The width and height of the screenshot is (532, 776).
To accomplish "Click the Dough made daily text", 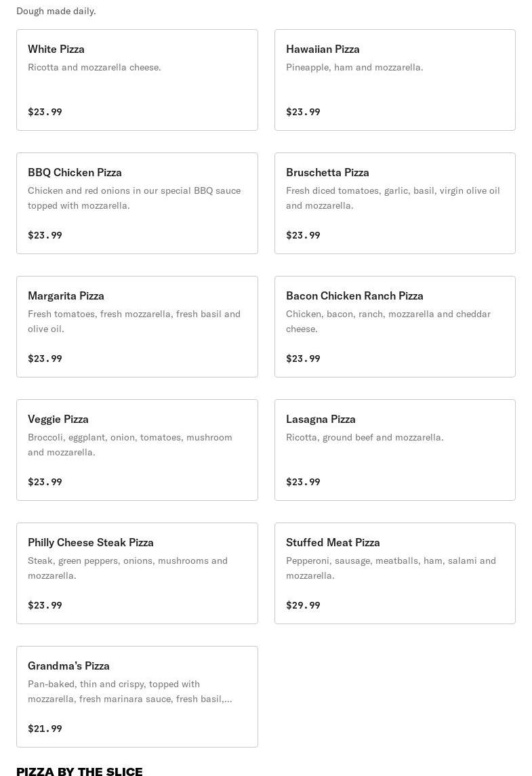I will click(x=56, y=11).
